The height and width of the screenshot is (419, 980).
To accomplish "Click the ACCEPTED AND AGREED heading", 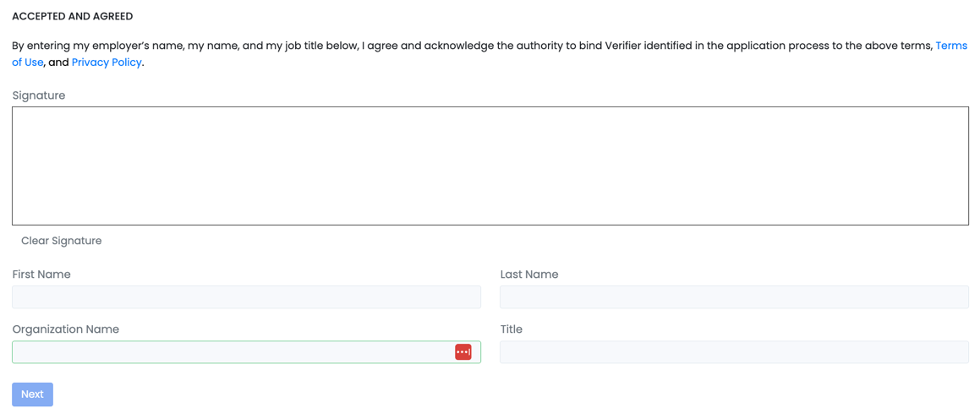I will click(72, 16).
